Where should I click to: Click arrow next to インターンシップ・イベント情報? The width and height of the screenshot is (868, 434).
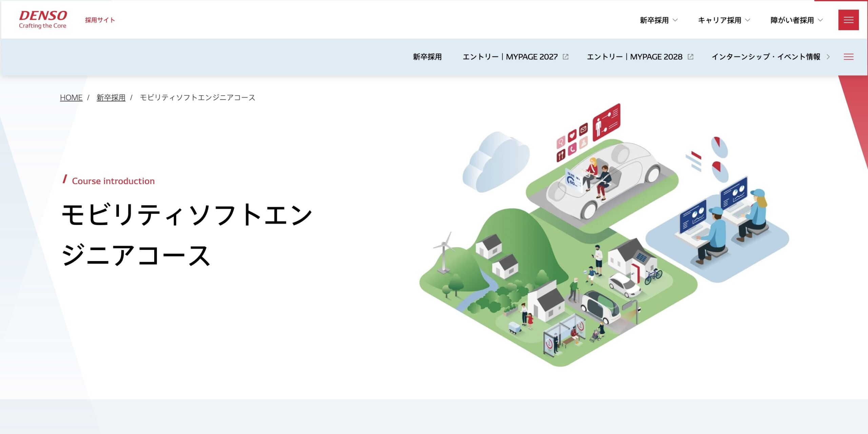point(828,57)
